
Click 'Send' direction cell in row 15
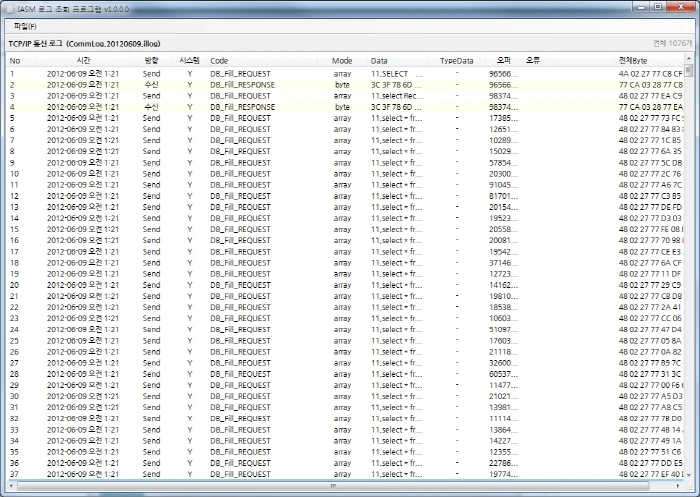pos(151,230)
